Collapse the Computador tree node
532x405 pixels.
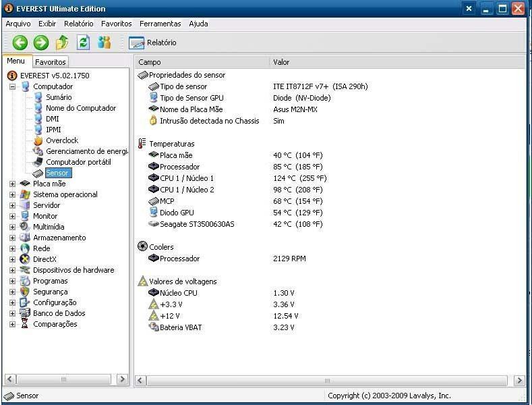coord(12,86)
